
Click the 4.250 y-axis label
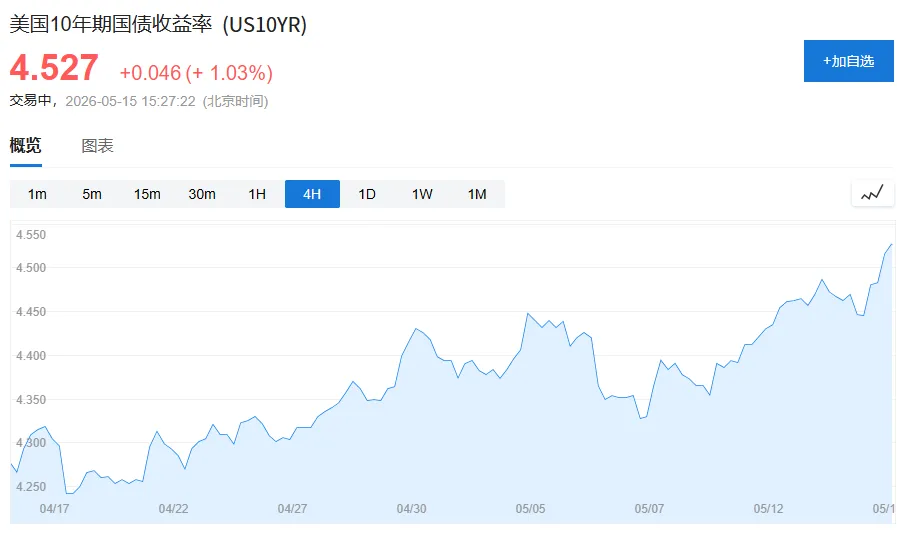click(31, 487)
